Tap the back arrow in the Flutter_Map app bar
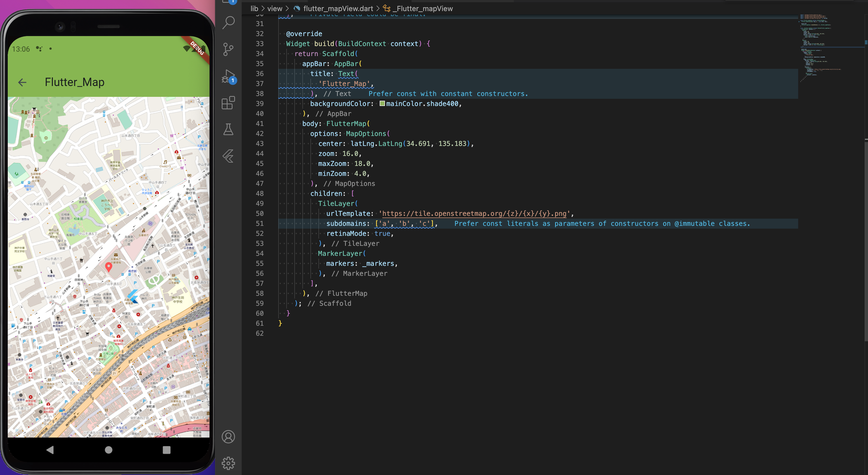The height and width of the screenshot is (475, 868). click(x=22, y=82)
